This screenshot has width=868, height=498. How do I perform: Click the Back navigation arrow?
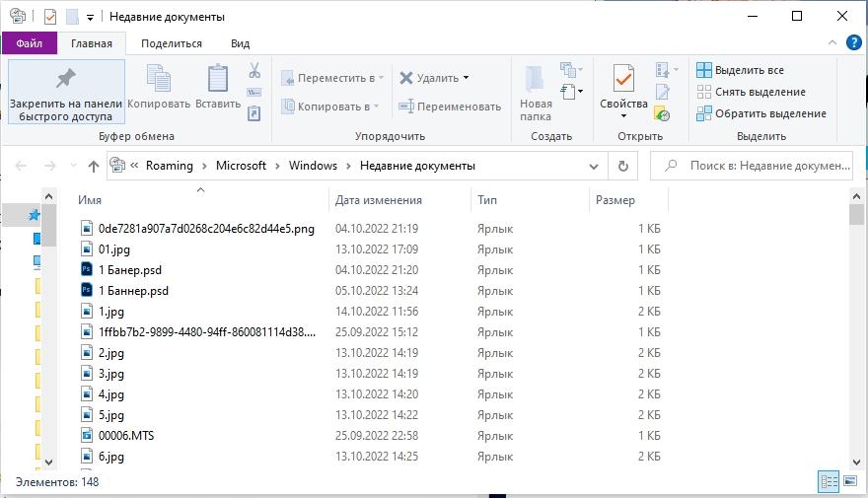click(x=21, y=166)
